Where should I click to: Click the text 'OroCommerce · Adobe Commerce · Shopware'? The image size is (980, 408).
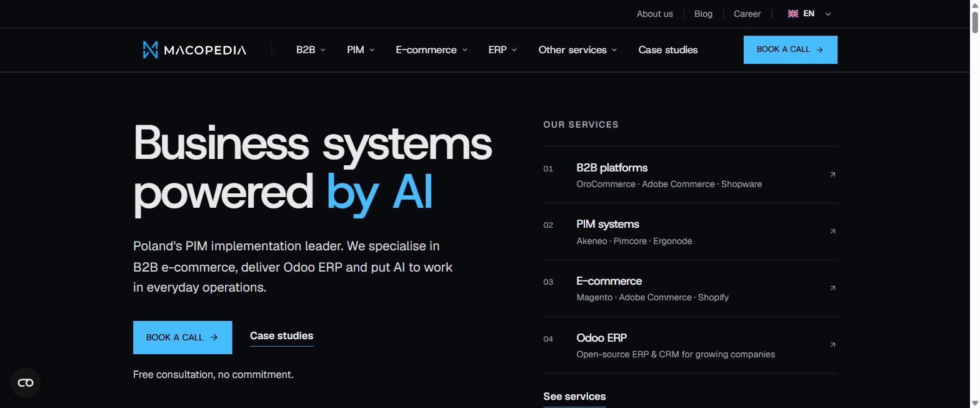click(669, 184)
